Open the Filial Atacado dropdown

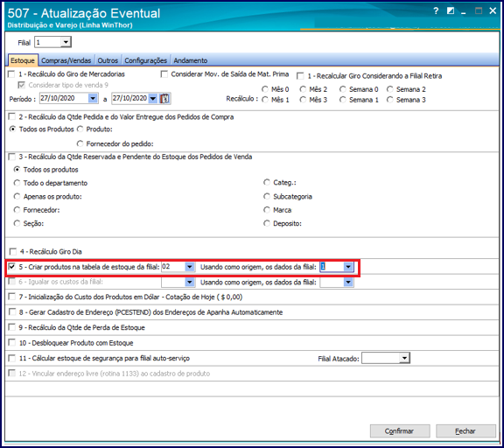404,358
